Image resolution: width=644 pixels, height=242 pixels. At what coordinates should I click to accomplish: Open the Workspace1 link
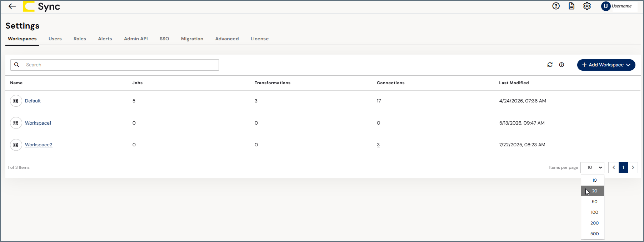pyautogui.click(x=38, y=123)
